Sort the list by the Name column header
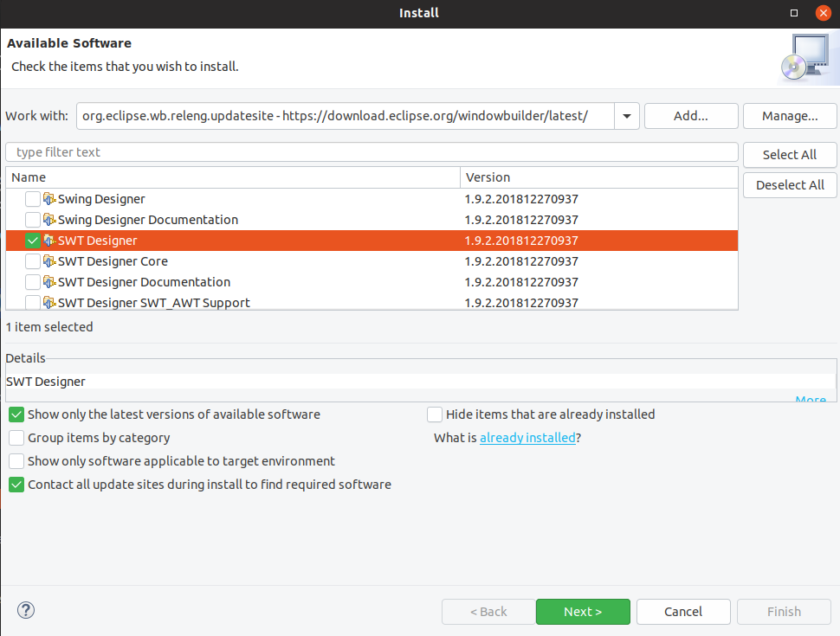Viewport: 840px width, 636px height. 233,177
